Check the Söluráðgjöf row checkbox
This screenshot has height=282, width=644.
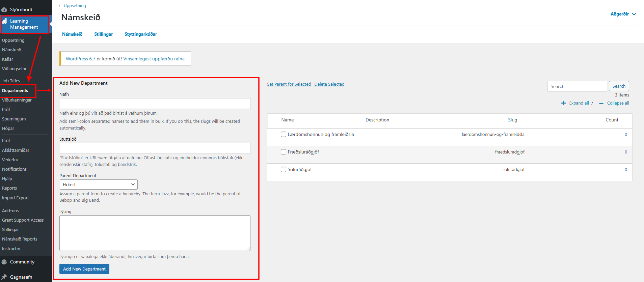tap(284, 169)
